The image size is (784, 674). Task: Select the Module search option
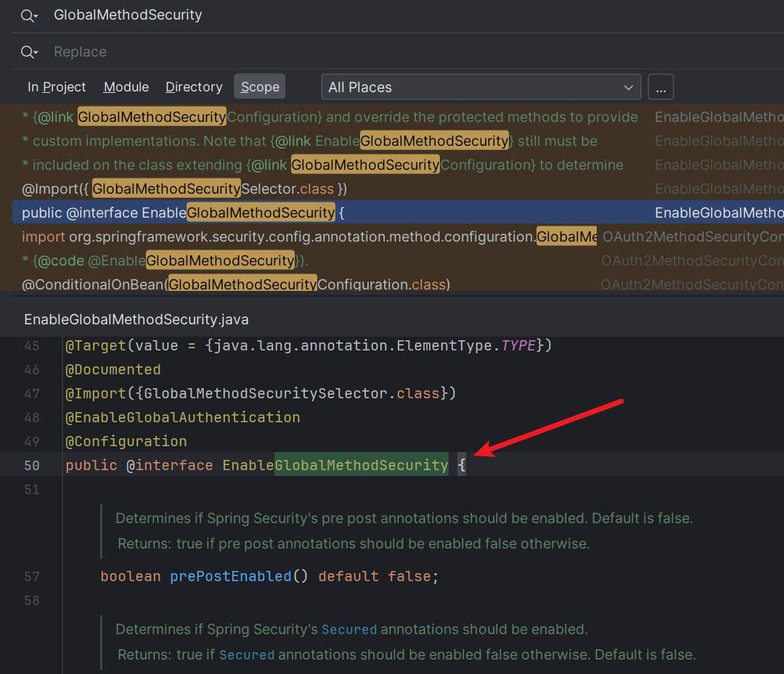(x=126, y=87)
